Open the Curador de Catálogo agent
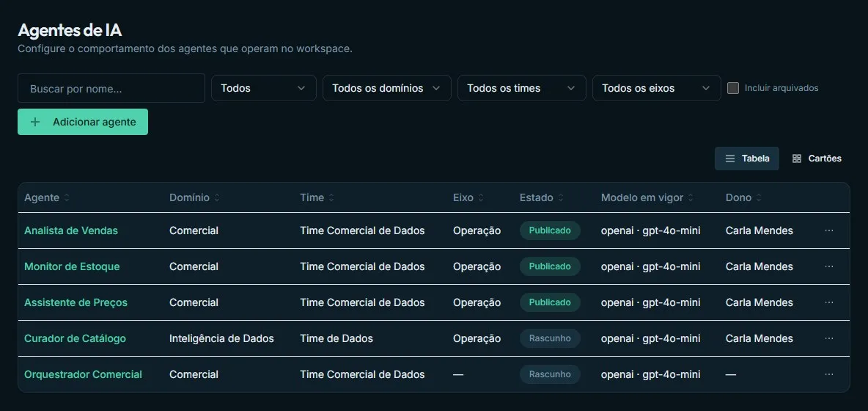868x411 pixels. point(76,338)
